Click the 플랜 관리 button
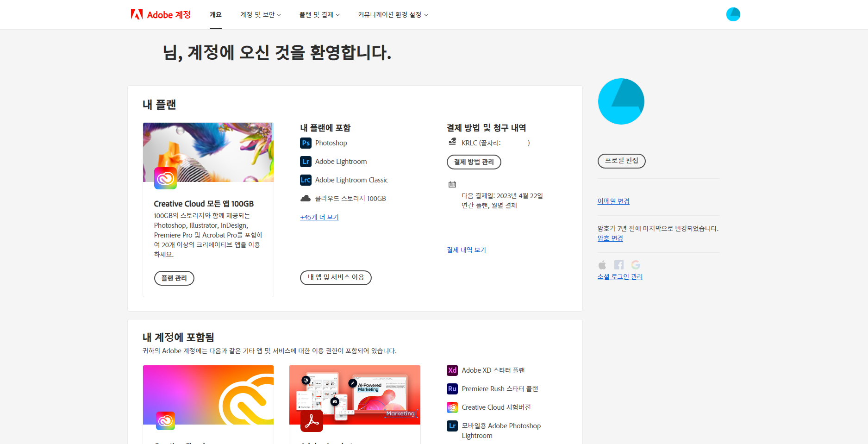The width and height of the screenshot is (868, 444). [174, 278]
